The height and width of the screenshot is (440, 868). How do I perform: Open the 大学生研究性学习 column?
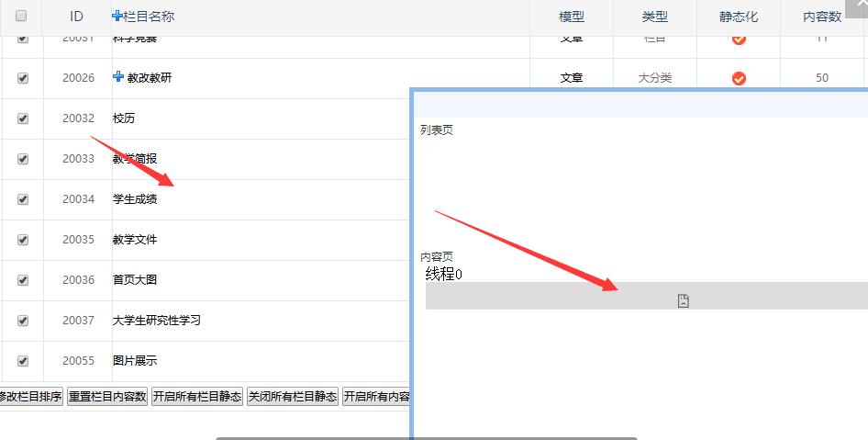pos(157,321)
